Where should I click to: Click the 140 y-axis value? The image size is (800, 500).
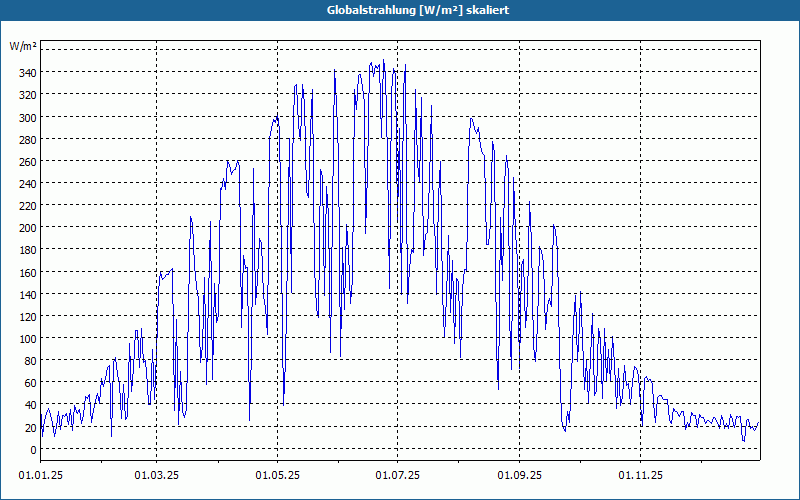[28, 295]
